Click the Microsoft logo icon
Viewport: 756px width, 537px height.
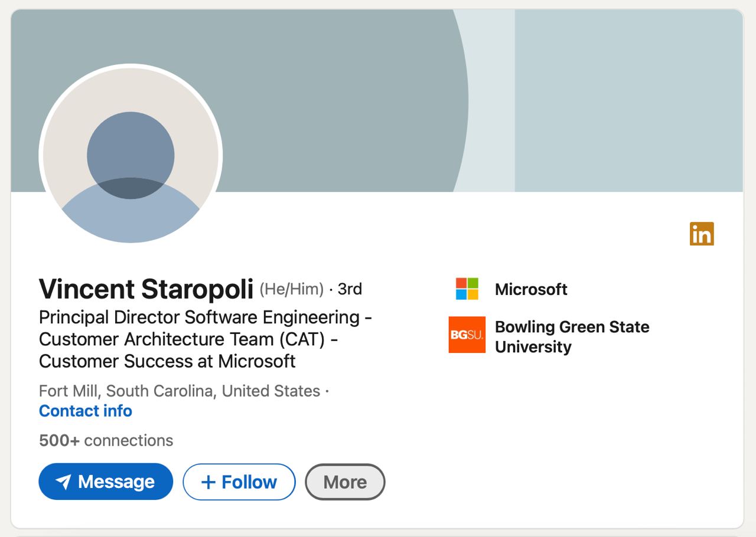467,289
